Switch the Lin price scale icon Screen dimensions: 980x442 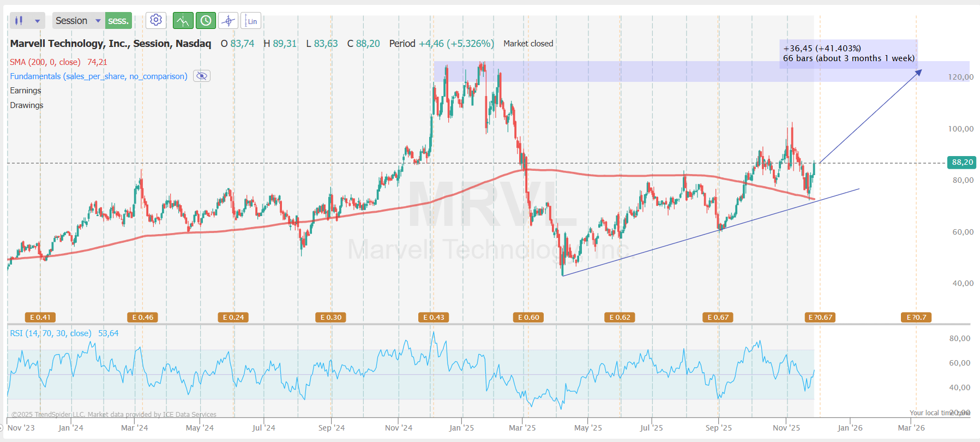click(251, 21)
